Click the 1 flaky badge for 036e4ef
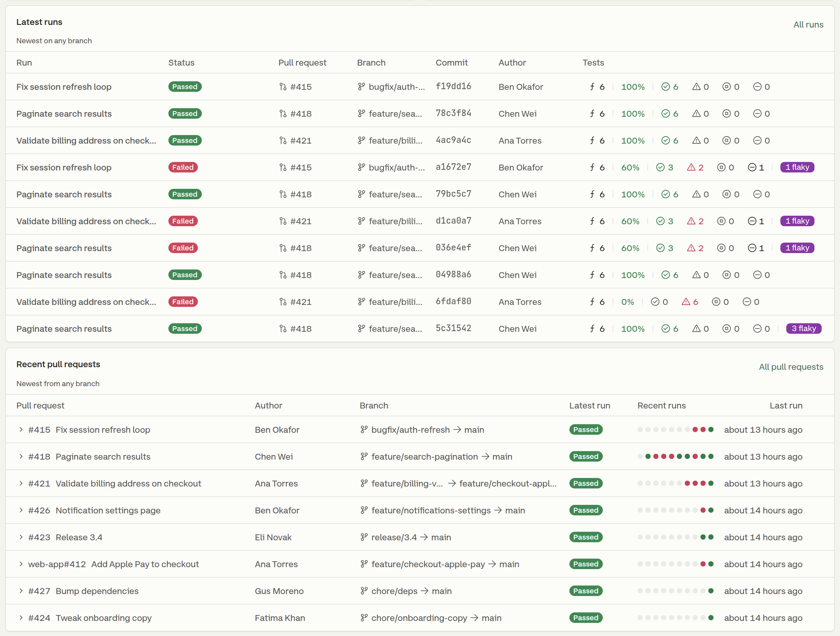Viewport: 840px width, 636px height. tap(797, 248)
